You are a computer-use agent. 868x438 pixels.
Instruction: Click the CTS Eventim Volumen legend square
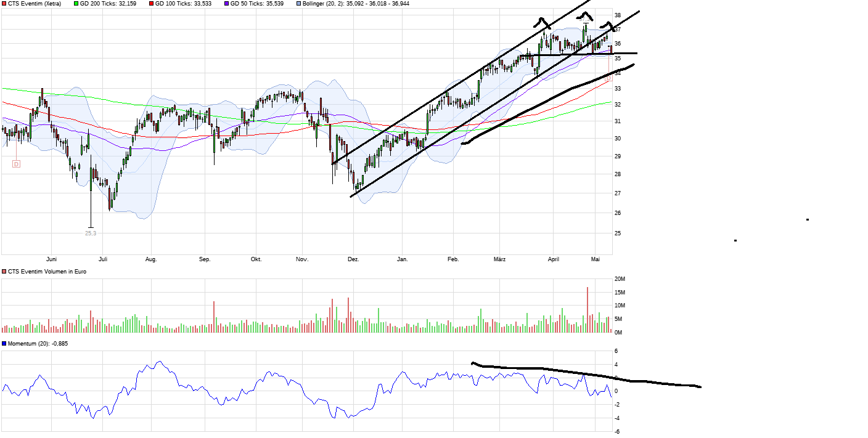tap(5, 270)
